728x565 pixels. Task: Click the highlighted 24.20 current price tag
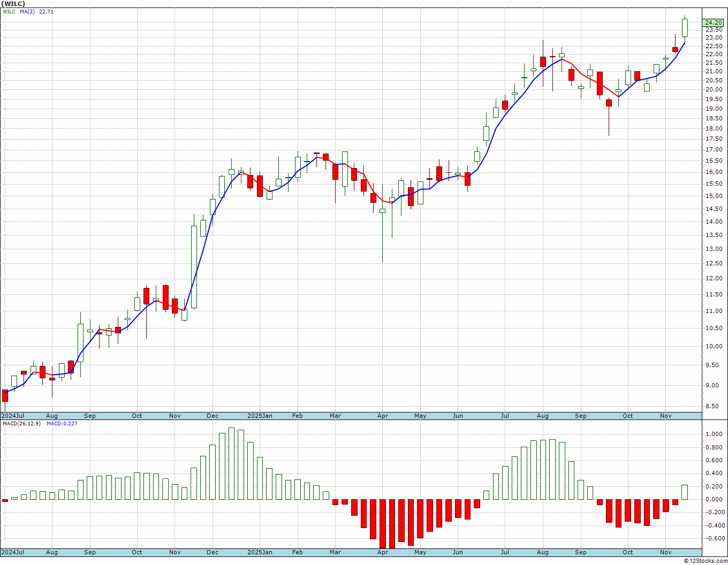pos(713,22)
